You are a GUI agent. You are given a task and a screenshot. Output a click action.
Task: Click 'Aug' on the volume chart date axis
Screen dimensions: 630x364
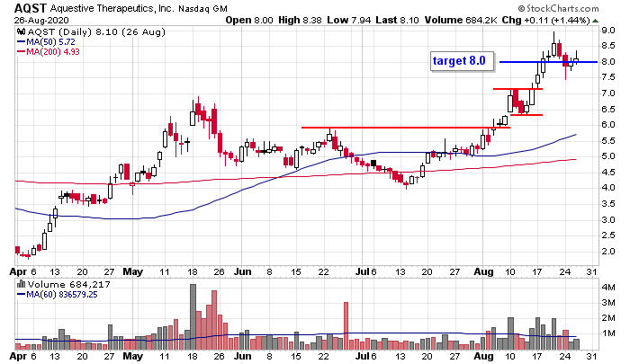pyautogui.click(x=483, y=356)
